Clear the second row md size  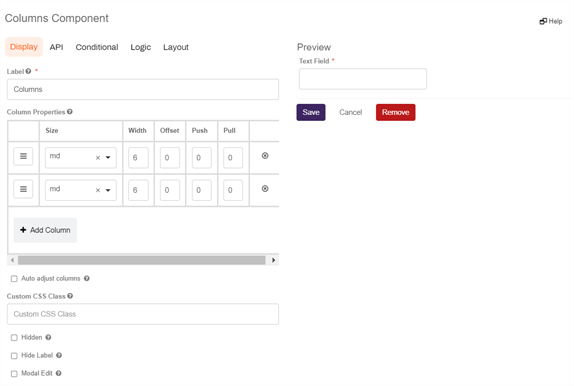tap(98, 190)
